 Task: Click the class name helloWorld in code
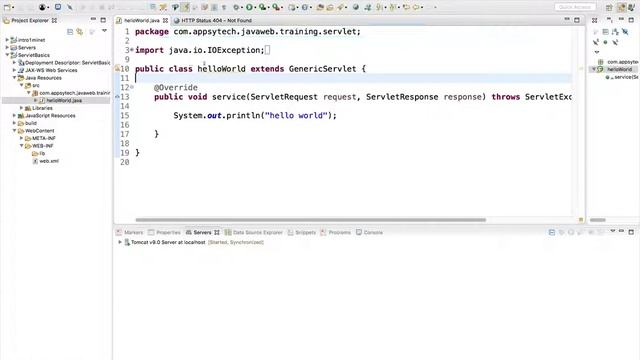coord(221,69)
